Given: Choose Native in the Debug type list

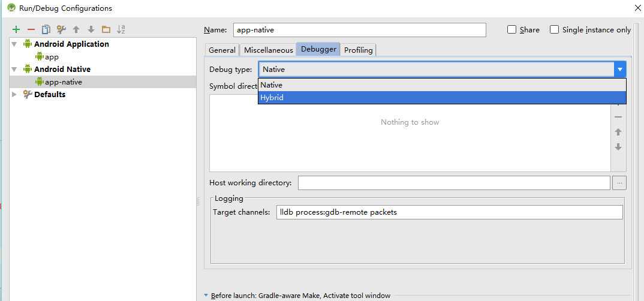Looking at the screenshot, I should tap(442, 85).
